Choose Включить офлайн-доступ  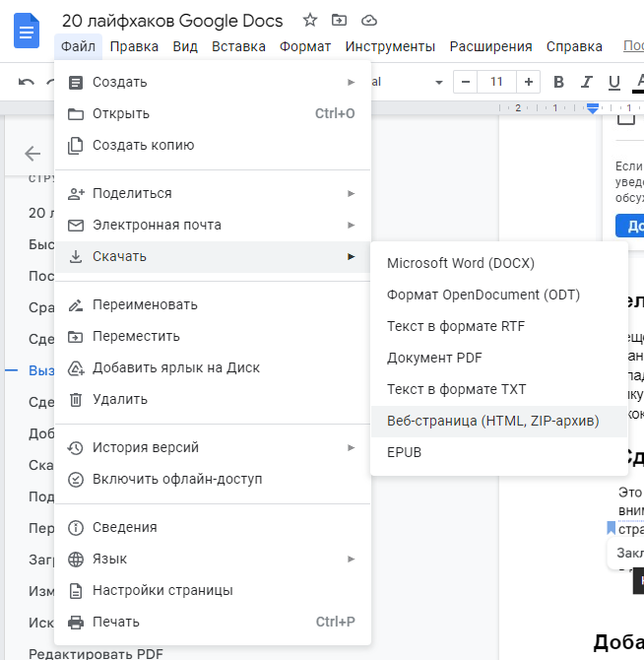(213, 479)
